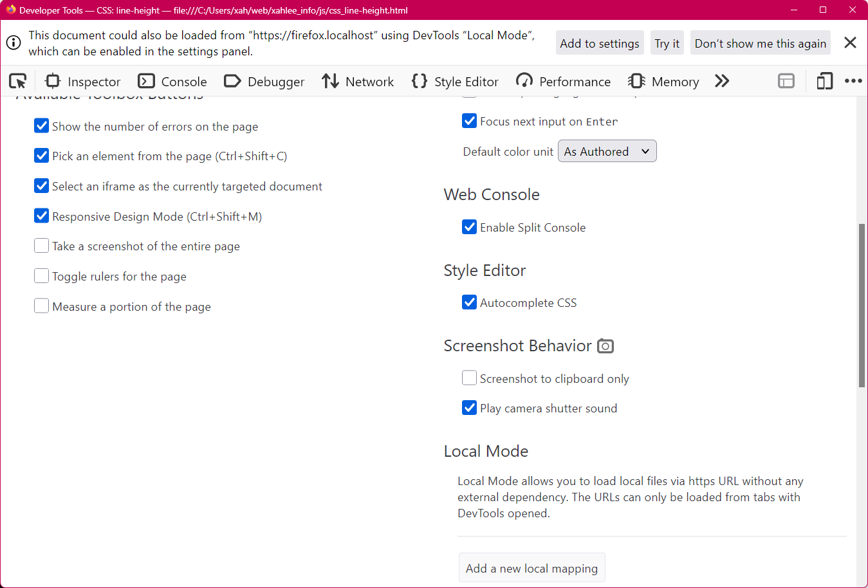Open the Network tab
The width and height of the screenshot is (868, 588).
point(358,81)
